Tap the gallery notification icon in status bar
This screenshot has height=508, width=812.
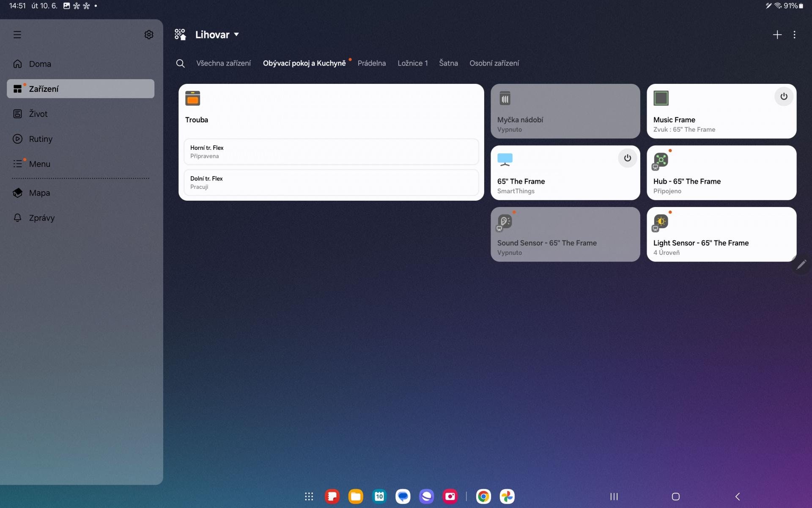tap(66, 6)
